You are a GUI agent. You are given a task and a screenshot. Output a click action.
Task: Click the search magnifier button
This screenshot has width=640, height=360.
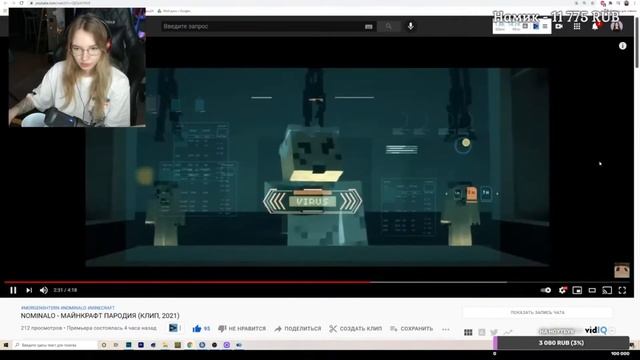(x=389, y=27)
